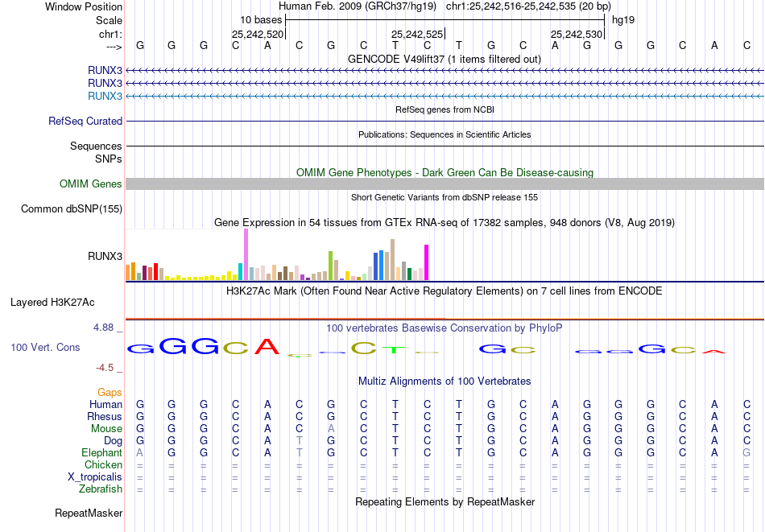
Task: Click the chr1: base position label
Action: click(x=110, y=34)
